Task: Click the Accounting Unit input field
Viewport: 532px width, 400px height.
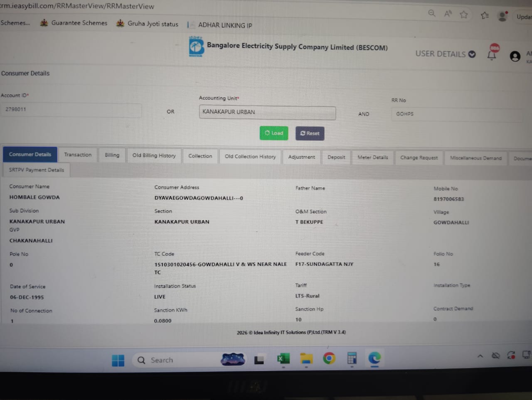Action: (267, 112)
